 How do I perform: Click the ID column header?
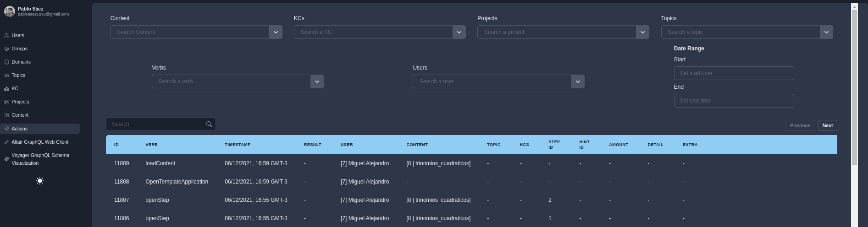116,145
